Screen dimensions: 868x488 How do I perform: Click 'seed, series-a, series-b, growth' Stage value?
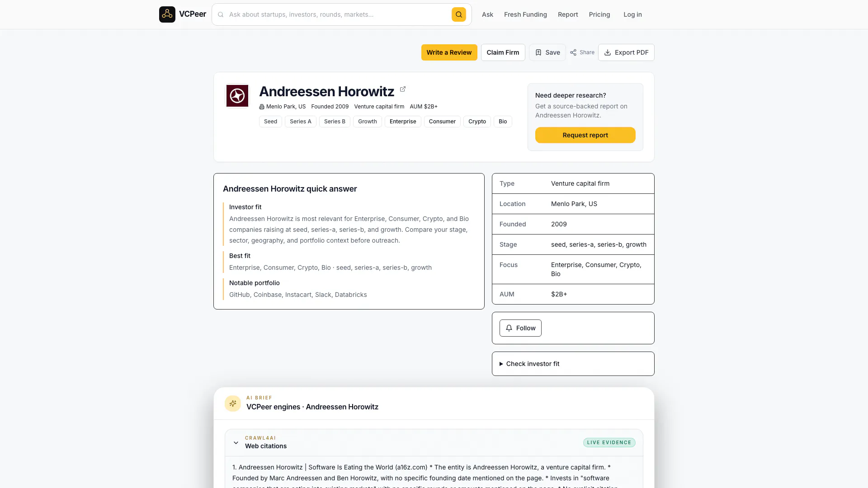(x=599, y=244)
